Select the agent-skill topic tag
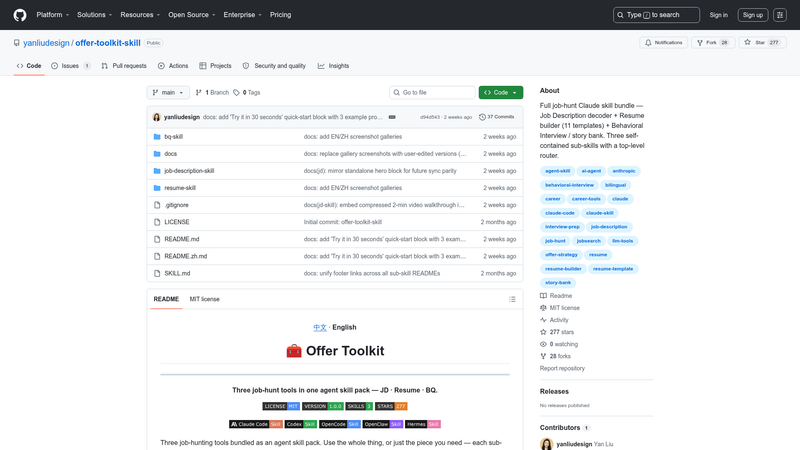 (x=558, y=171)
